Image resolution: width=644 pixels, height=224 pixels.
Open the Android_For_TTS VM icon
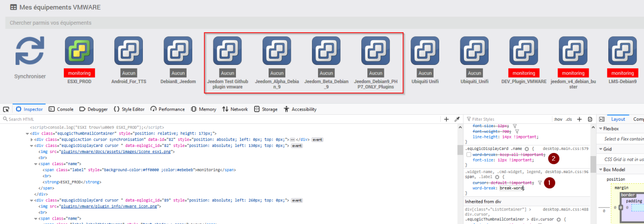click(129, 51)
